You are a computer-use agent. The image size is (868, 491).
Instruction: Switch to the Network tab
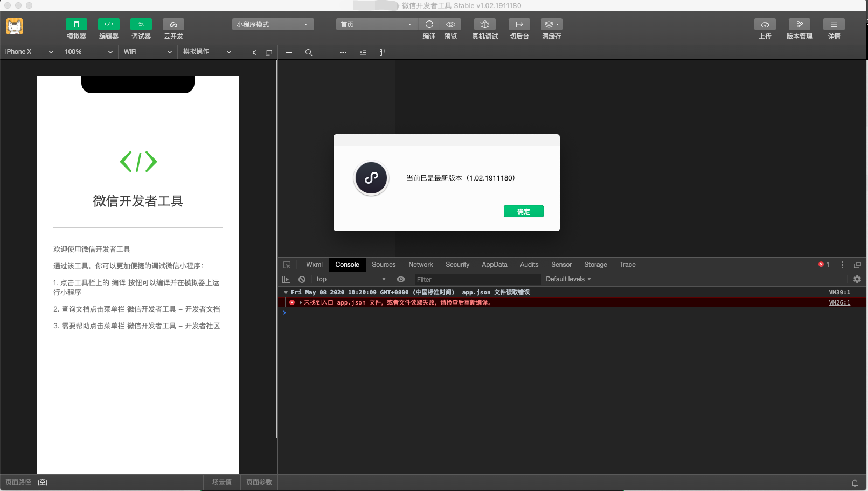[421, 265]
